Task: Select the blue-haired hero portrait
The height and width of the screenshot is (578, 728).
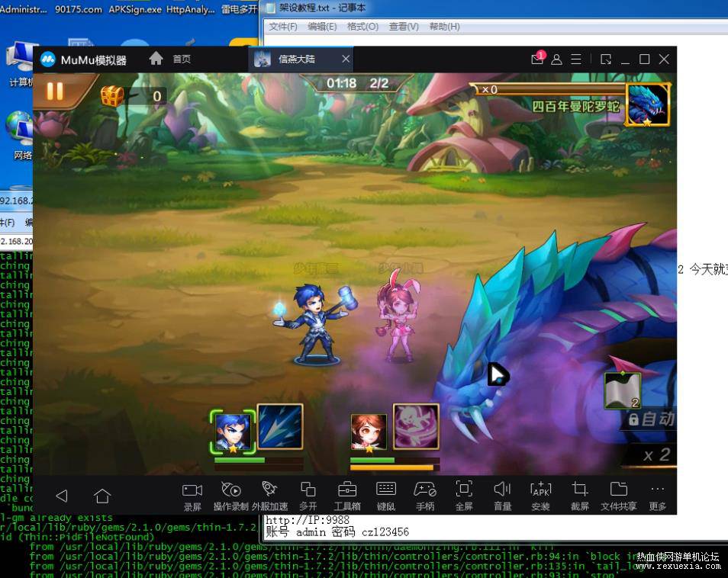Action: pos(233,432)
